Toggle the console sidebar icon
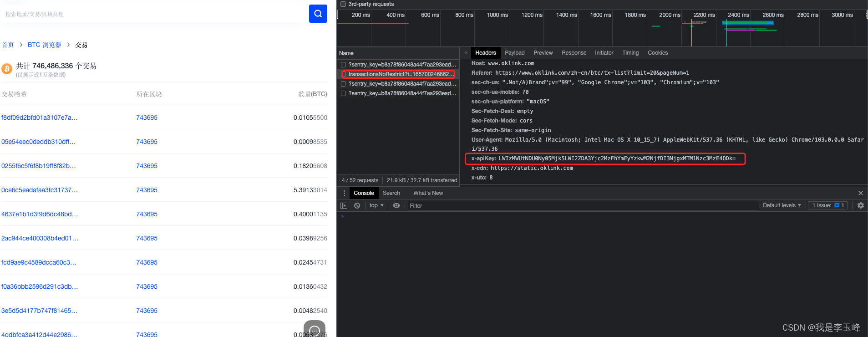Screen dimensions: 868x337 344,206
